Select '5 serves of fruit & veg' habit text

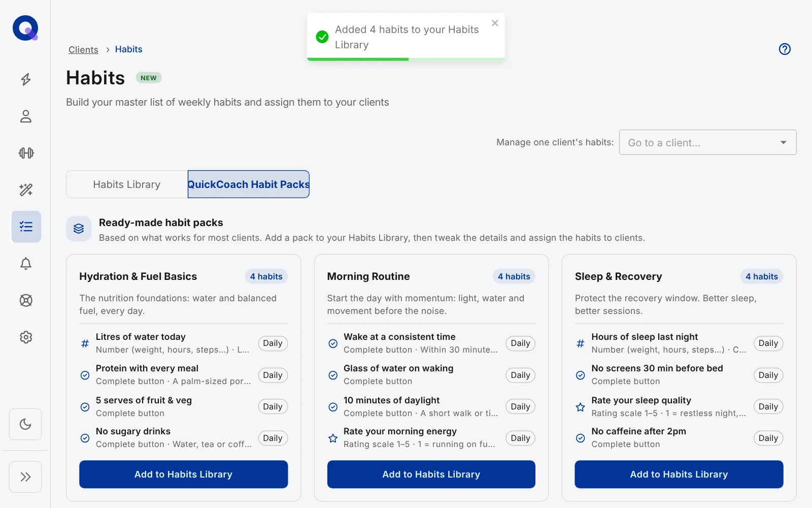tap(144, 400)
